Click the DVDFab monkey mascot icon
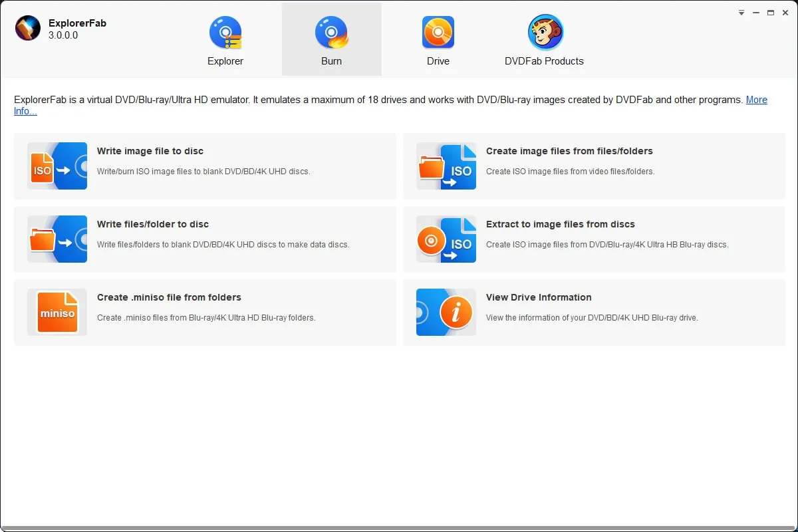 coord(545,33)
